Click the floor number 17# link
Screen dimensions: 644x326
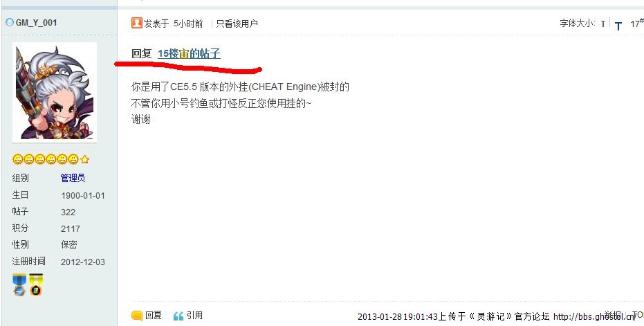[x=637, y=23]
